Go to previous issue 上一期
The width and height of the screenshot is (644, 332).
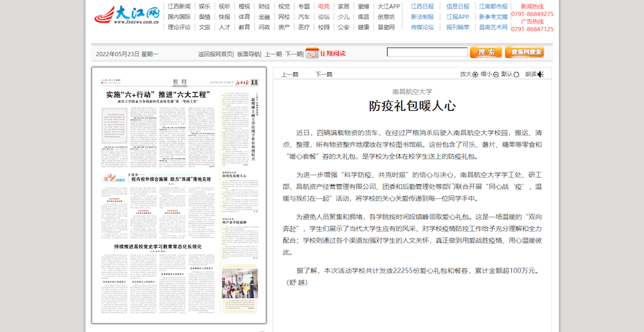(x=273, y=54)
